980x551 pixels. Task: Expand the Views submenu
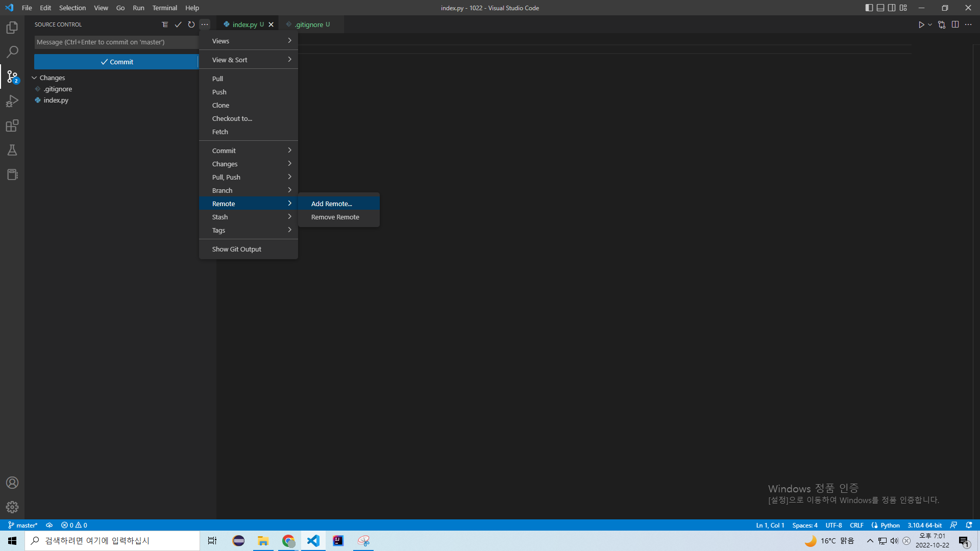249,41
